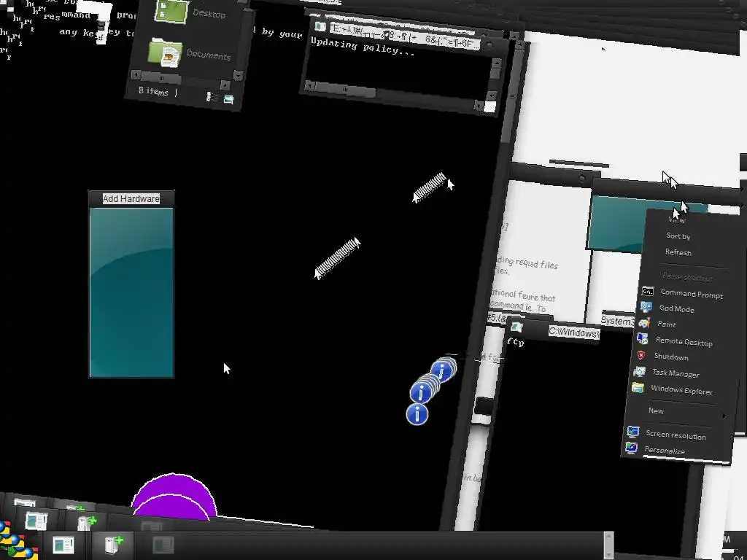This screenshot has width=747, height=560.
Task: Click the Updating policy... console text
Action: (362, 46)
